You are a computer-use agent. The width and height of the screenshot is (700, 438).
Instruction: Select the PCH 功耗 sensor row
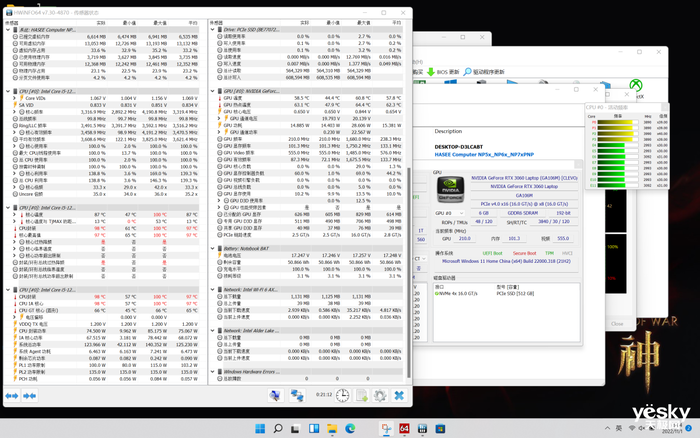(106, 379)
